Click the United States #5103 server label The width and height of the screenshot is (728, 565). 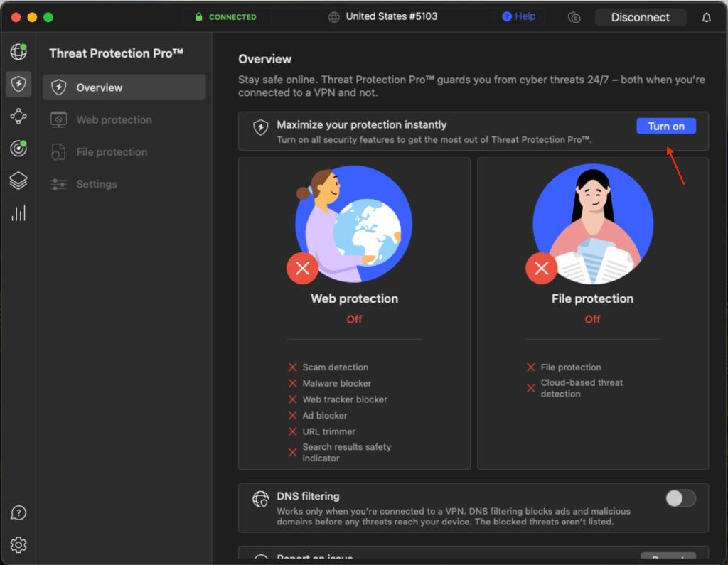pos(392,17)
